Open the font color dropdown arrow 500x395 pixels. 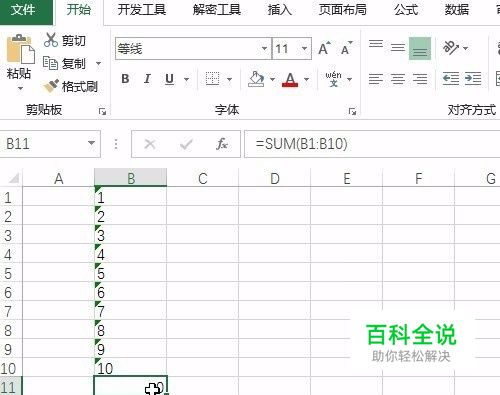(x=306, y=79)
